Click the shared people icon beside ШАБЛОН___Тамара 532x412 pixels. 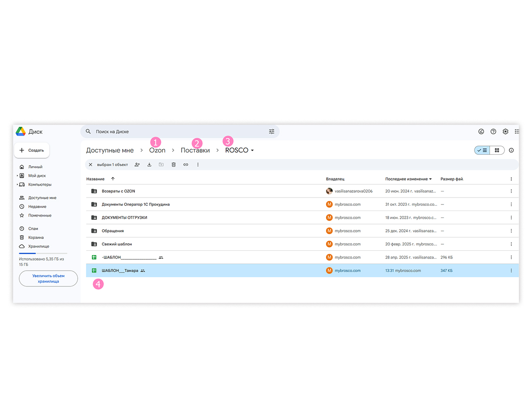pyautogui.click(x=143, y=271)
